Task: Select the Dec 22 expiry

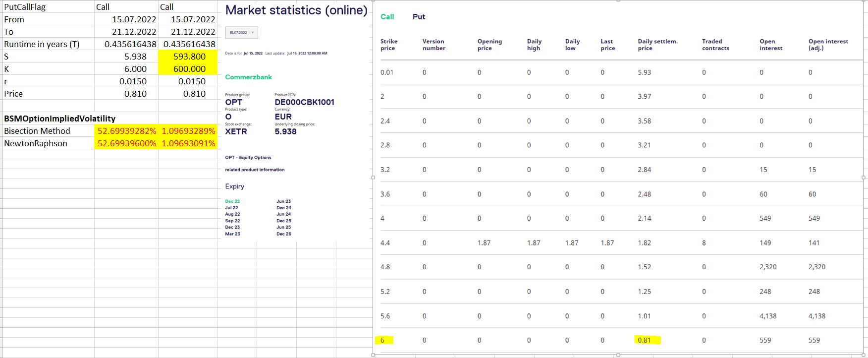Action: [x=232, y=201]
